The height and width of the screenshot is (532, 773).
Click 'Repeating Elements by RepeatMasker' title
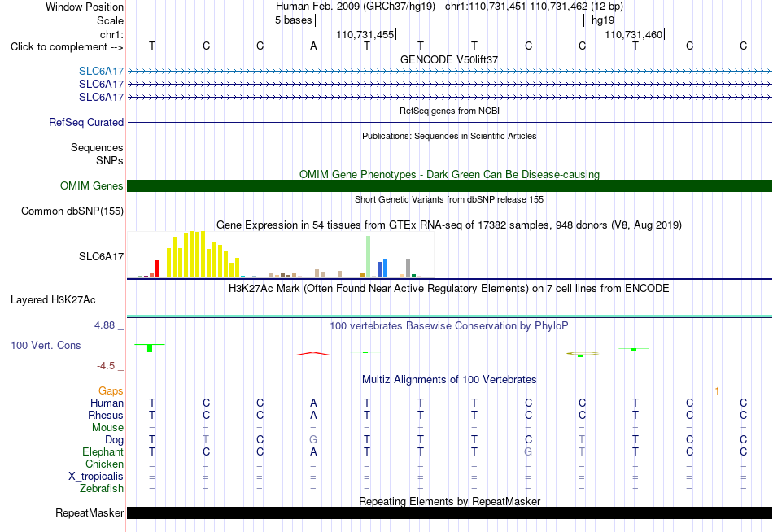449,501
